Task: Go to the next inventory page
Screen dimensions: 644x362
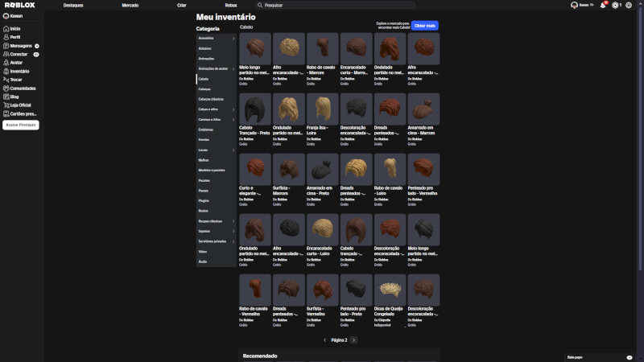Action: coord(353,340)
